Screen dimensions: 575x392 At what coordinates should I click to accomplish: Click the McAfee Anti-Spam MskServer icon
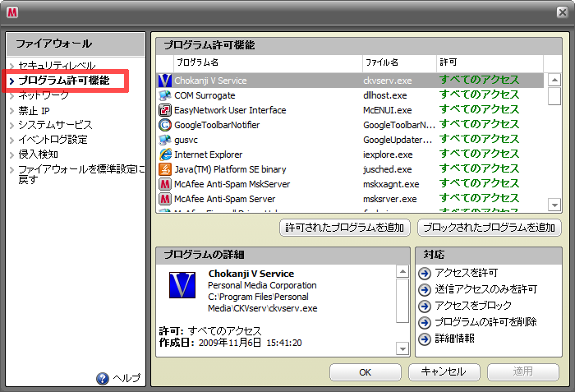pyautogui.click(x=165, y=184)
